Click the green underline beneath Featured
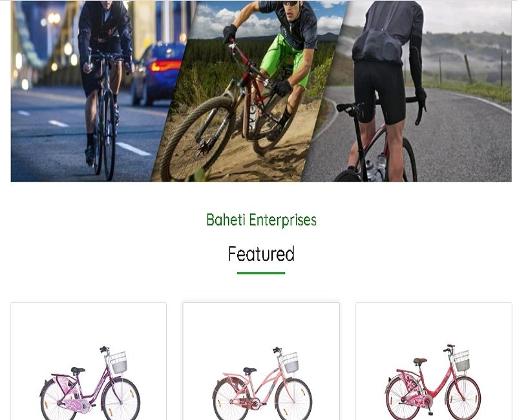The width and height of the screenshot is (517, 420). click(x=261, y=273)
